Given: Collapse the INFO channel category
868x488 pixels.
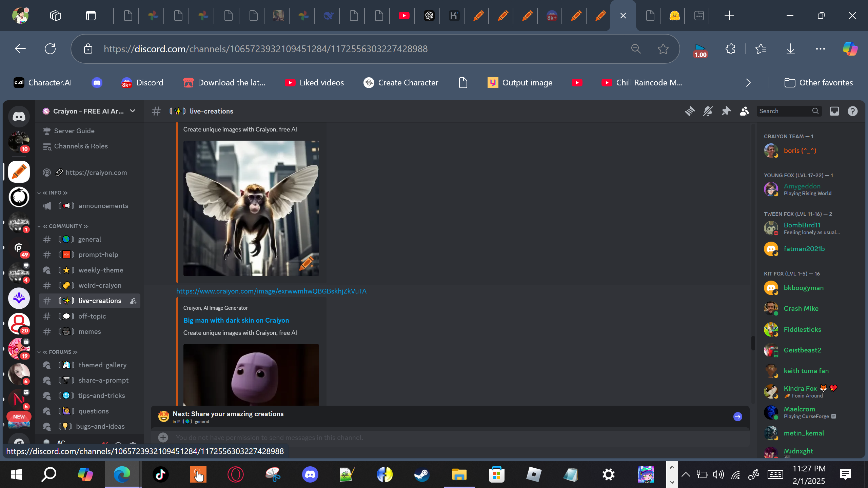Looking at the screenshot, I should (x=55, y=192).
